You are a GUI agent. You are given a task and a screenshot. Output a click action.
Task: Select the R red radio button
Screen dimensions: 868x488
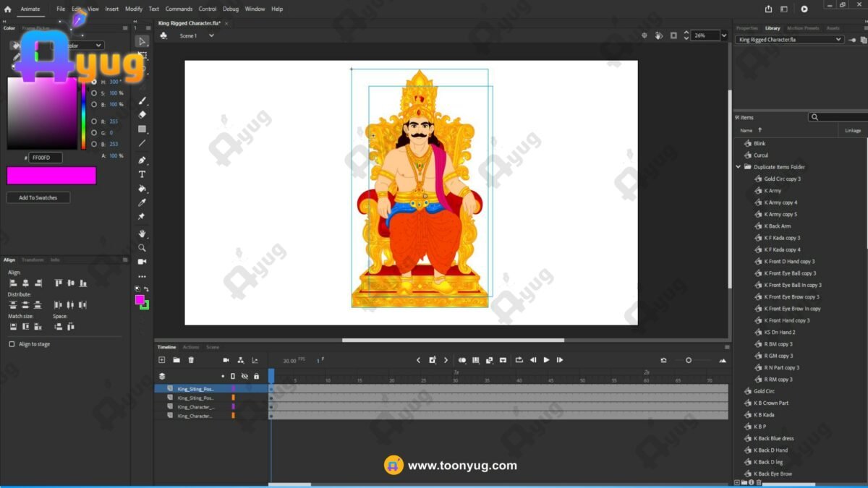[x=94, y=121]
